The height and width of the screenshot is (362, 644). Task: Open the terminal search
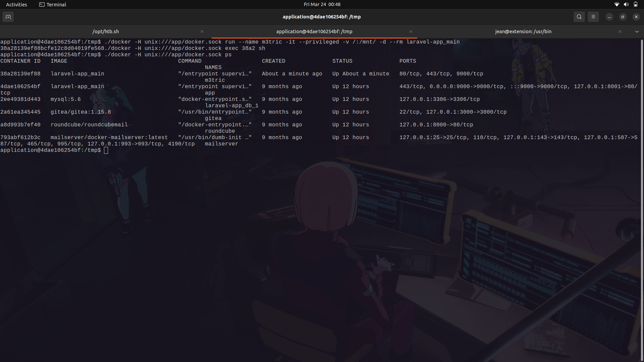[579, 17]
